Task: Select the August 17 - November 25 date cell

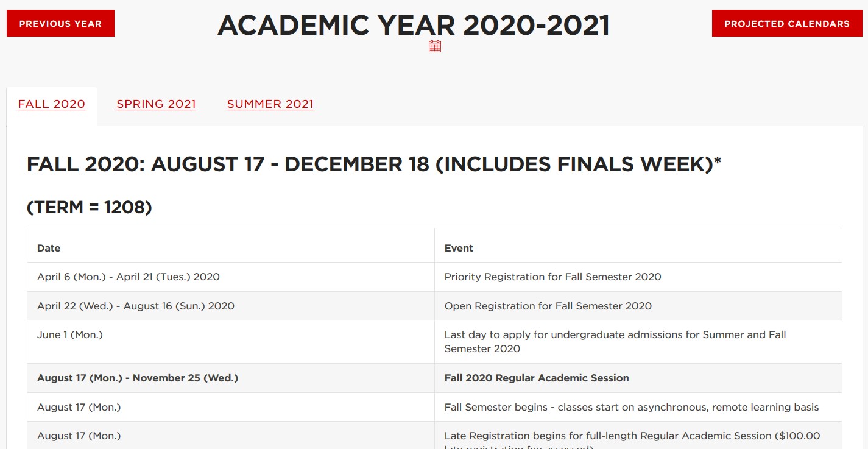Action: 138,378
